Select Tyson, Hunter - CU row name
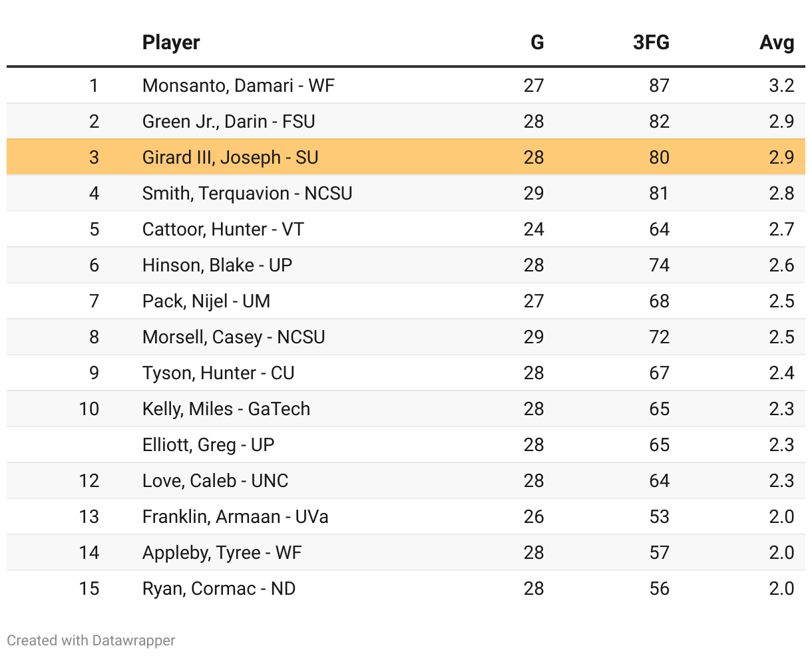This screenshot has width=812, height=656. point(218,373)
